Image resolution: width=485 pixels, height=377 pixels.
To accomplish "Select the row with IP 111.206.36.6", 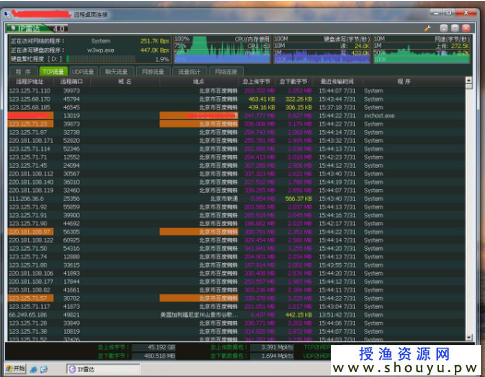I will click(236, 199).
